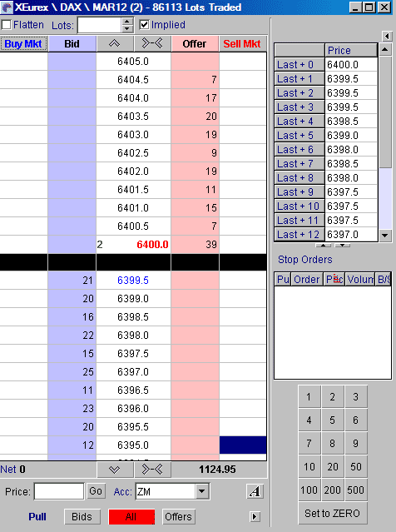Viewport: 396px width, 532px height.
Task: Click the italic A font settings icon
Action: point(255,491)
